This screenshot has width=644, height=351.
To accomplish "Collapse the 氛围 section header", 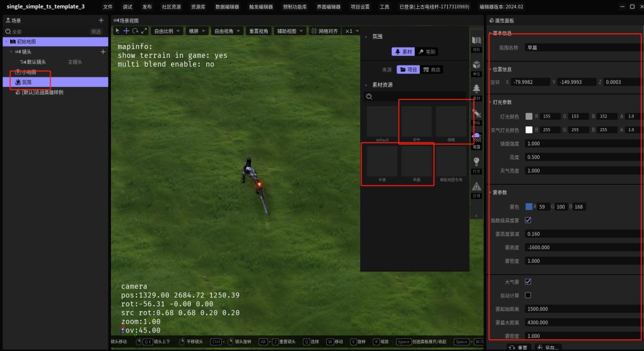I will [x=366, y=36].
